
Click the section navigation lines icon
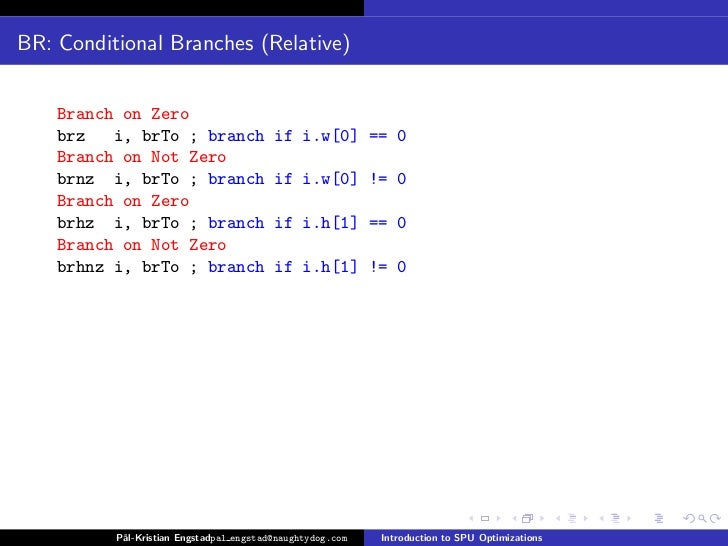click(x=616, y=518)
